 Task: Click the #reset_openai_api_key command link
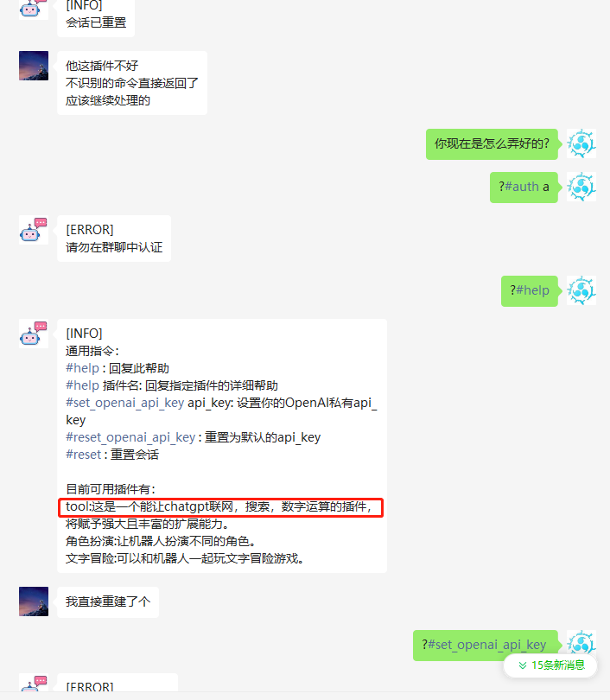[x=130, y=437]
